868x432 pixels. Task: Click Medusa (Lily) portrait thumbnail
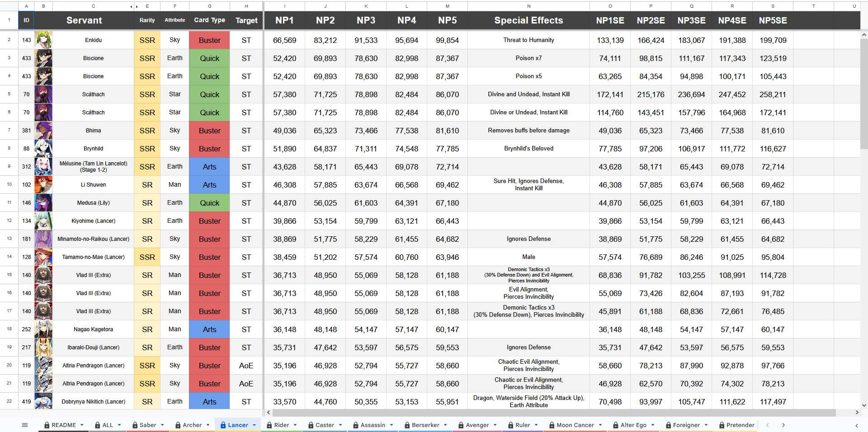coord(43,203)
